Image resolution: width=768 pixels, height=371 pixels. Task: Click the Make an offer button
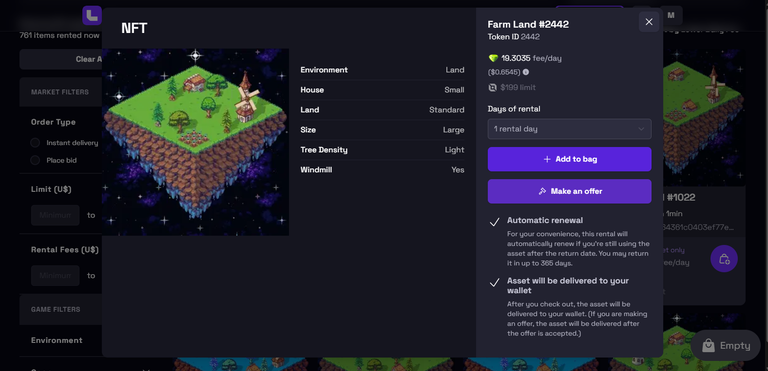click(x=569, y=191)
